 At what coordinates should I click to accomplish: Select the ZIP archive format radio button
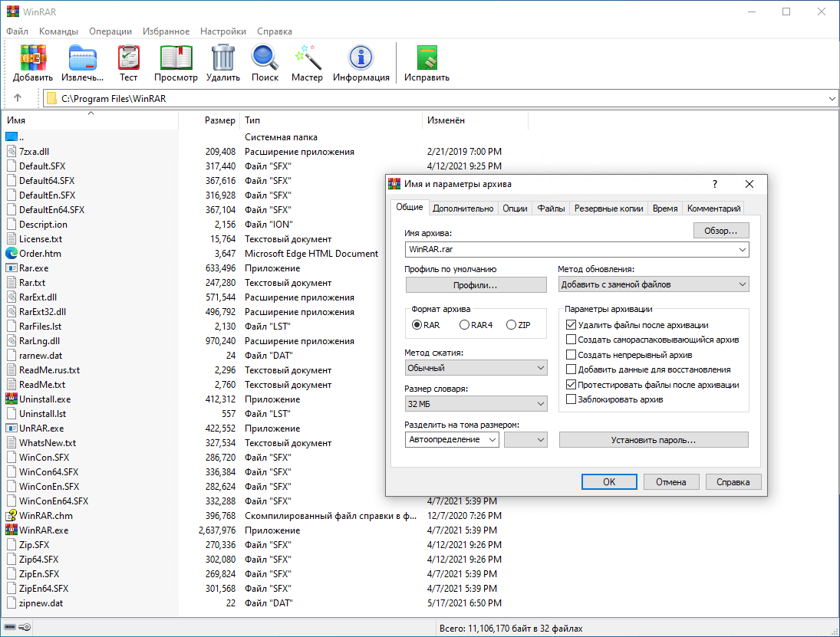tap(512, 325)
